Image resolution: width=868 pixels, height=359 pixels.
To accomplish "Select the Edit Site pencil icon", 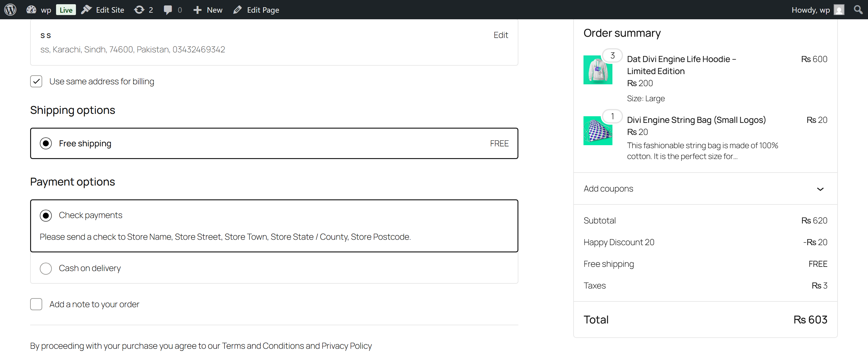I will (x=86, y=9).
